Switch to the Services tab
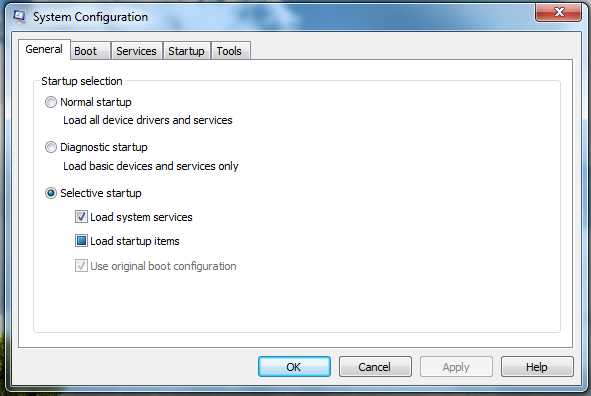This screenshot has height=396, width=591. pos(136,51)
